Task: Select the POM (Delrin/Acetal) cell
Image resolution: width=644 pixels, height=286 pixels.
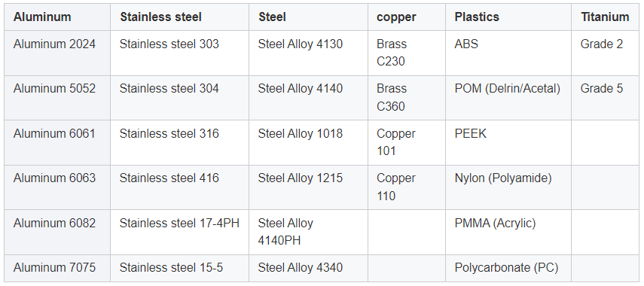Action: pyautogui.click(x=508, y=98)
